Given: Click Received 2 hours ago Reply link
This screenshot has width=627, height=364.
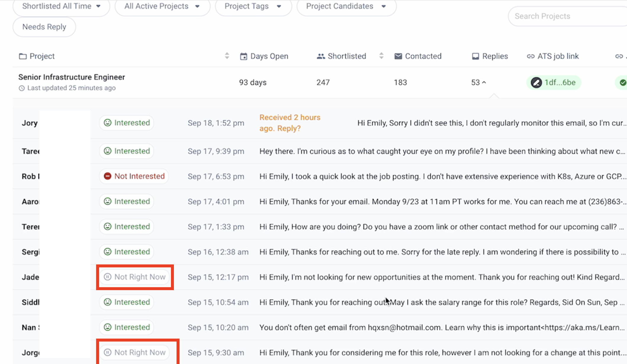Looking at the screenshot, I should tap(290, 123).
